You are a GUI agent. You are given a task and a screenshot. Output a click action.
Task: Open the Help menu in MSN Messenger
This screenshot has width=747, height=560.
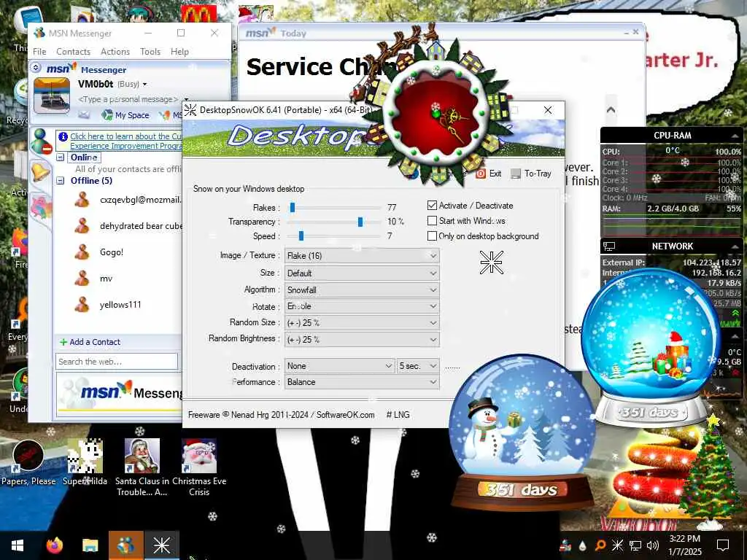pos(179,52)
